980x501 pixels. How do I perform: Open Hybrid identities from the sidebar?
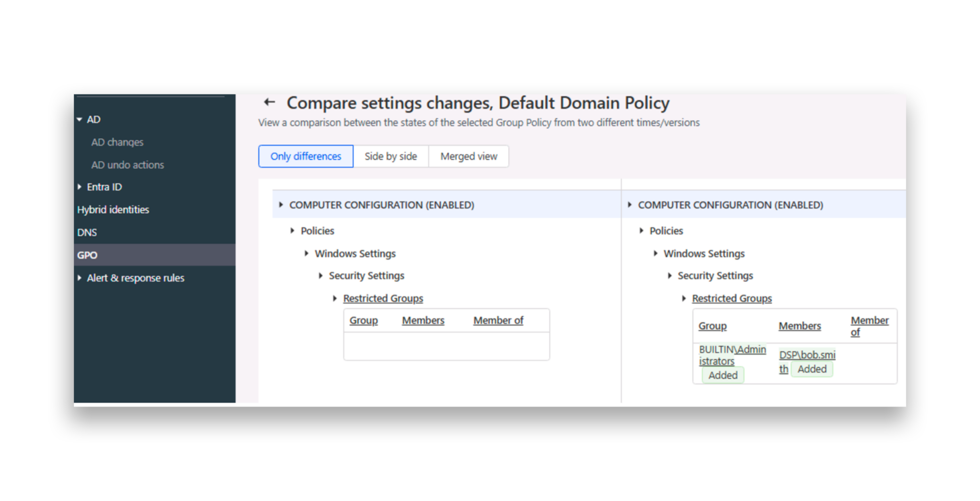pyautogui.click(x=113, y=209)
